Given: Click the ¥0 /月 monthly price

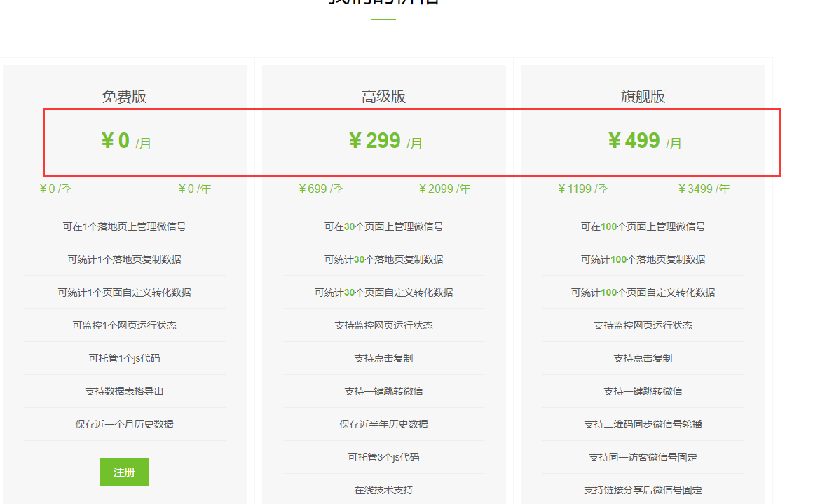Looking at the screenshot, I should 125,141.
